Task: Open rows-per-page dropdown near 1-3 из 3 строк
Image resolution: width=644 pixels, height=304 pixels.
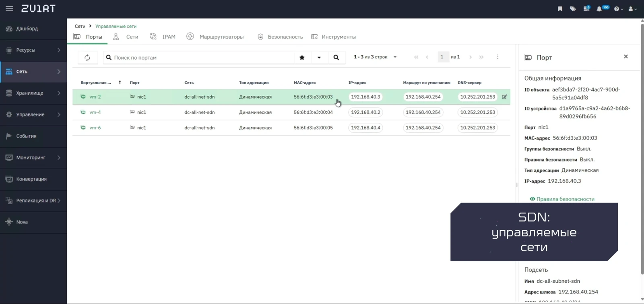Action: (x=395, y=57)
